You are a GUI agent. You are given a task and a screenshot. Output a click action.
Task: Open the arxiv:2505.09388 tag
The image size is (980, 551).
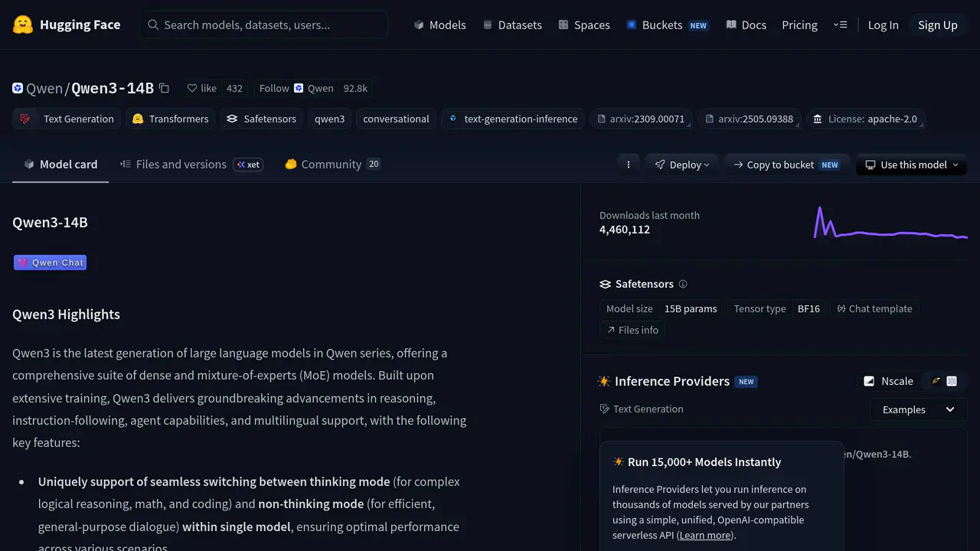click(x=749, y=119)
